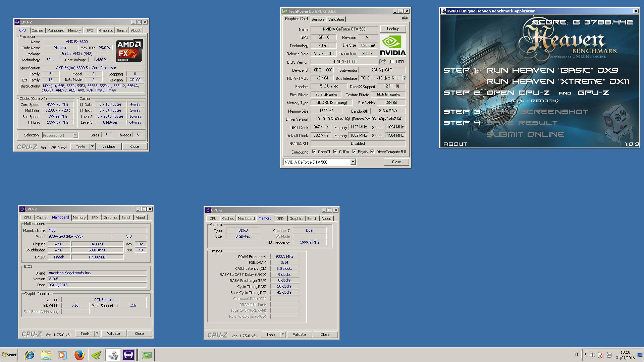644x362 pixels.
Task: Toggle the CUDA checkbox
Action: coord(335,152)
